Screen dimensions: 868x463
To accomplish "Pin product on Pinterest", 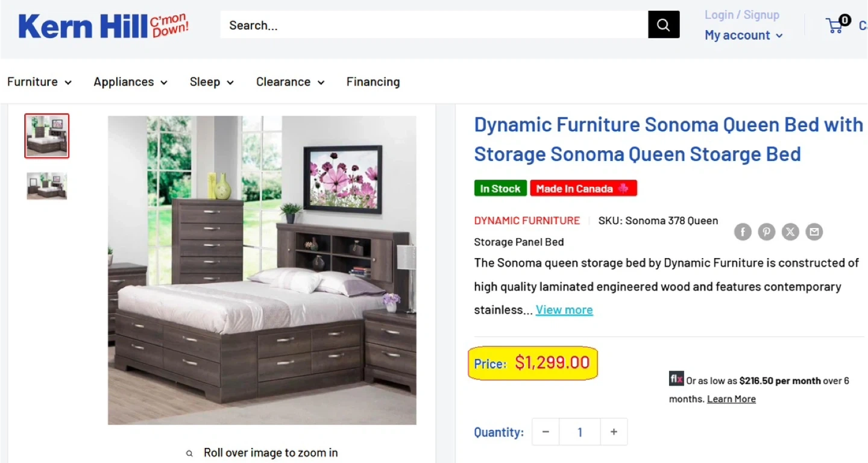I will (767, 231).
